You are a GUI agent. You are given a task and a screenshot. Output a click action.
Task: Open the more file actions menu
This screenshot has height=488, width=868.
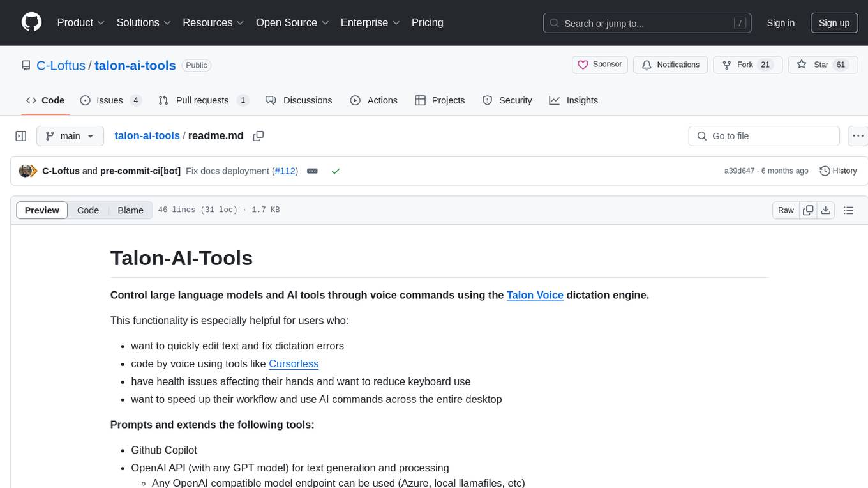pos(859,136)
